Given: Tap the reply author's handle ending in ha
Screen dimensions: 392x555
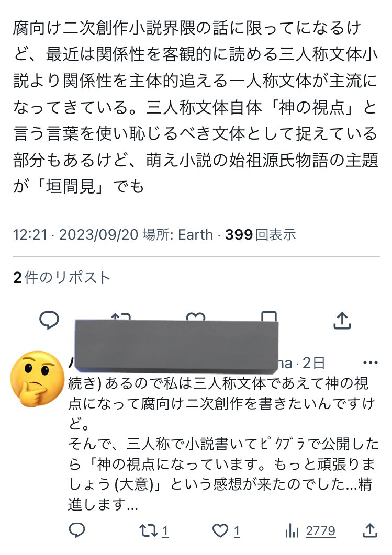Looking at the screenshot, I should [x=287, y=363].
